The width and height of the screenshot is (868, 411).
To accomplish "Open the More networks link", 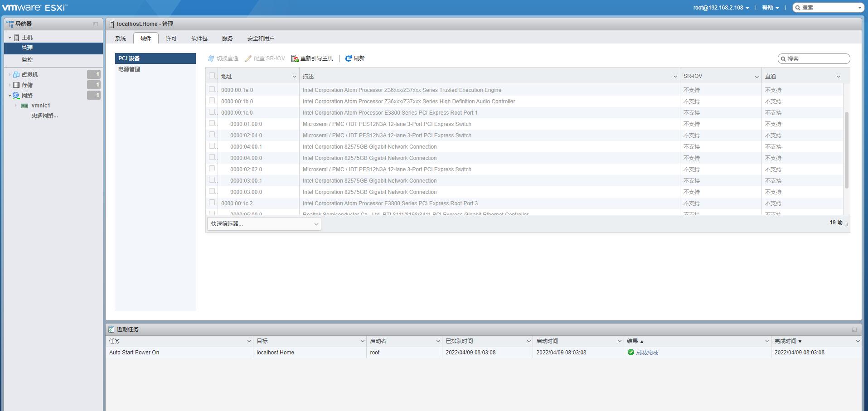I will coord(45,116).
